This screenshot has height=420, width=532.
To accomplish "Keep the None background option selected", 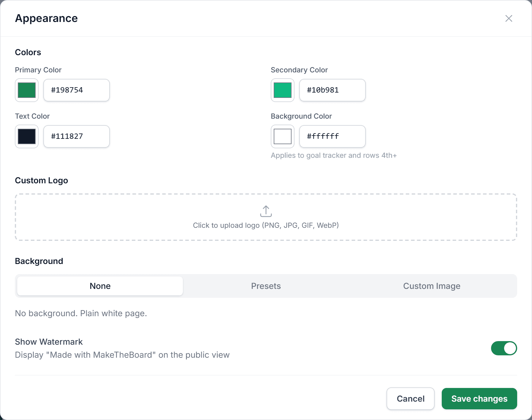I will click(x=100, y=286).
